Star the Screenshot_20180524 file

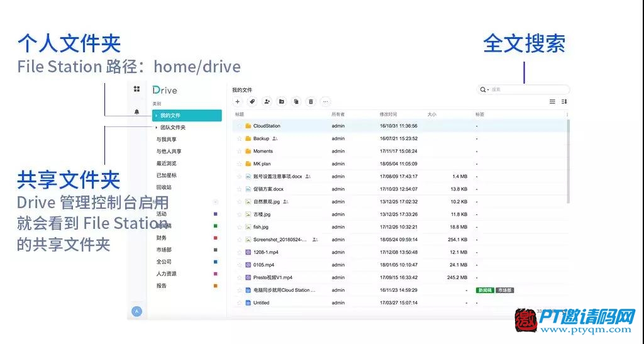pos(240,240)
